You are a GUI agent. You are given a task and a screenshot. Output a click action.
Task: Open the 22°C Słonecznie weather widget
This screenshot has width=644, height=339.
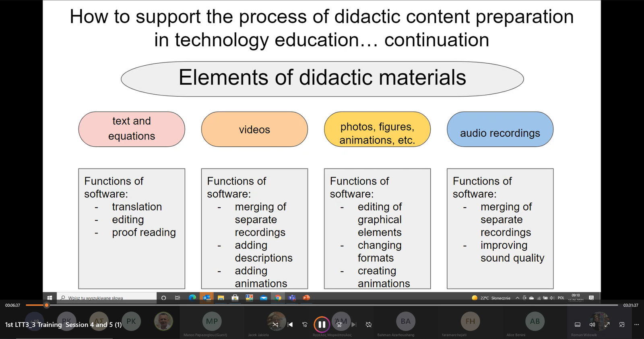pyautogui.click(x=491, y=298)
